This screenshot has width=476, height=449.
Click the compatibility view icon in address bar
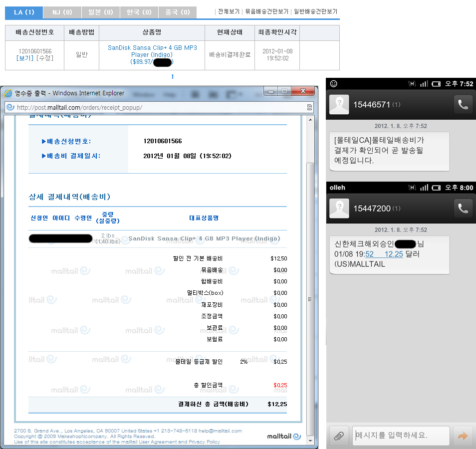[309, 107]
